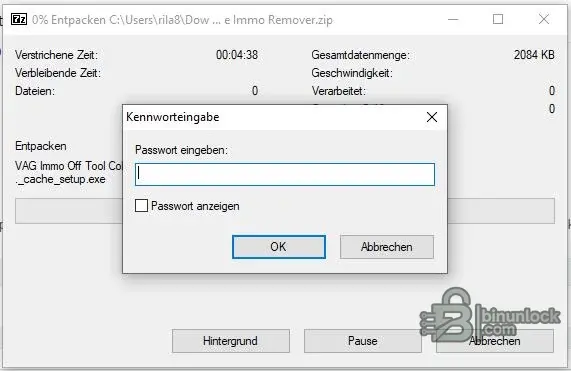The image size is (571, 371).
Task: Enable the Passwort anzeigen checkbox
Action: (141, 206)
